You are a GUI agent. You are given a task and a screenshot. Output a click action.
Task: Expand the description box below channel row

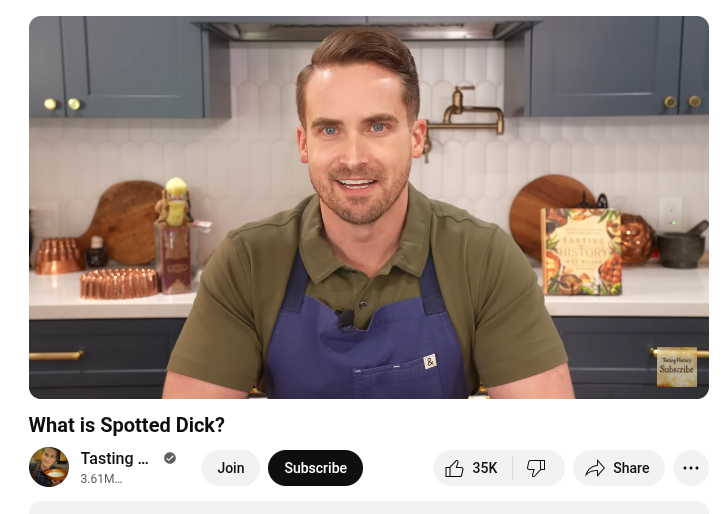[x=369, y=508]
